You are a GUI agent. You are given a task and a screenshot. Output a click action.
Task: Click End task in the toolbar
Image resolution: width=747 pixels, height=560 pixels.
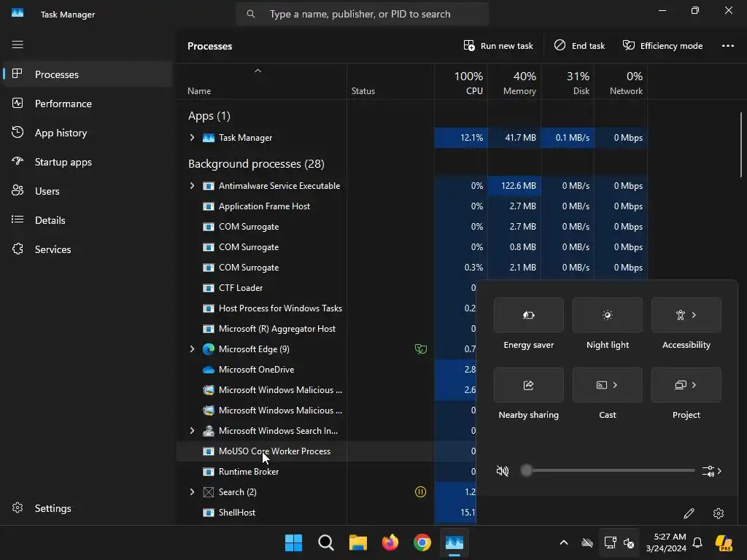(579, 46)
